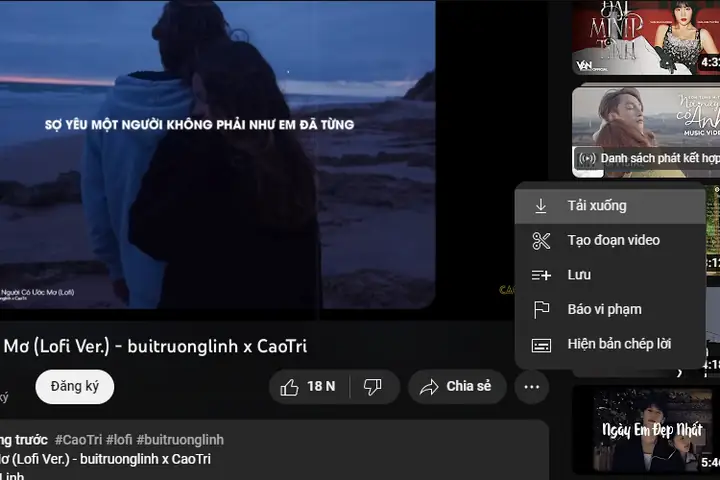The image size is (720, 480).
Task: Open the #lofi hashtag link
Action: pos(119,440)
